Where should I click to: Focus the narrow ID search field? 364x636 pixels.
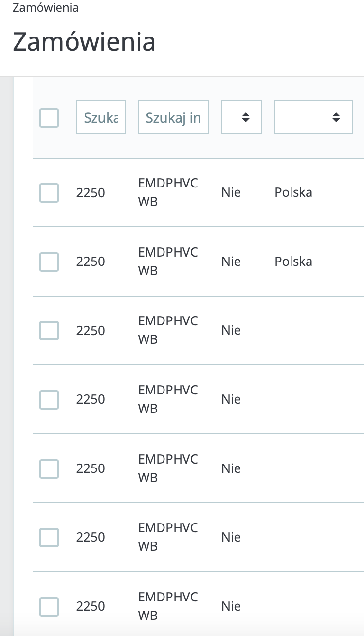point(101,118)
